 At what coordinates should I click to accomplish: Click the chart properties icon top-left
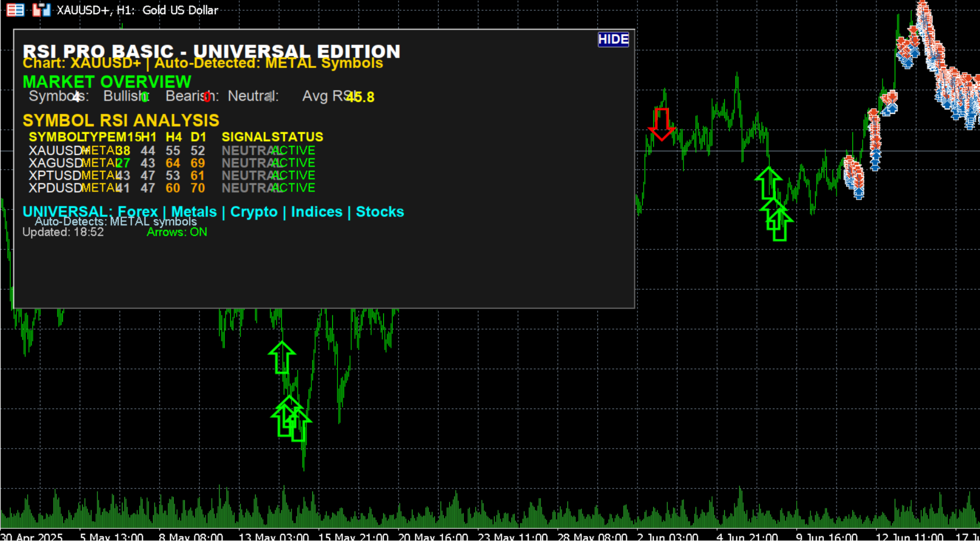(x=15, y=9)
